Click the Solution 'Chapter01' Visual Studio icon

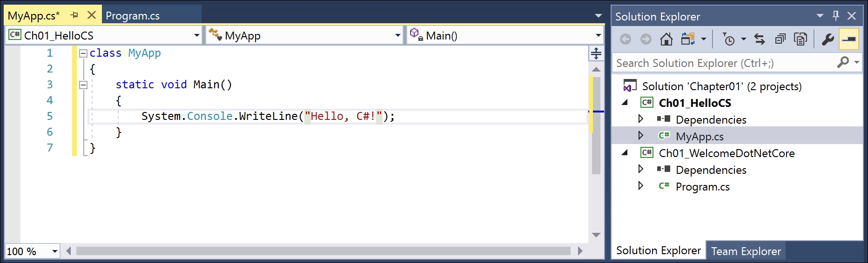click(x=630, y=86)
